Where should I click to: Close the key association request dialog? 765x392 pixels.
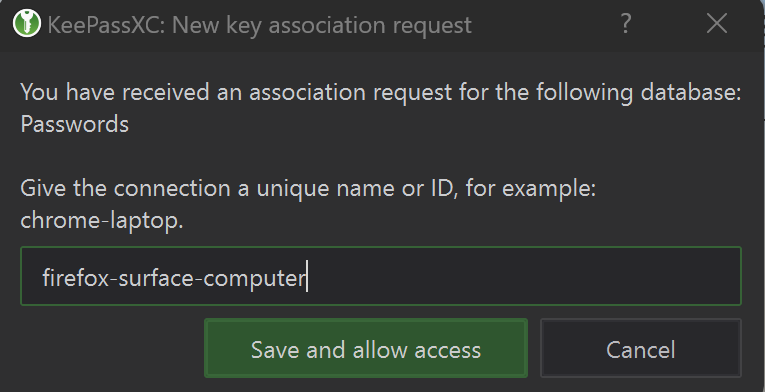(717, 23)
